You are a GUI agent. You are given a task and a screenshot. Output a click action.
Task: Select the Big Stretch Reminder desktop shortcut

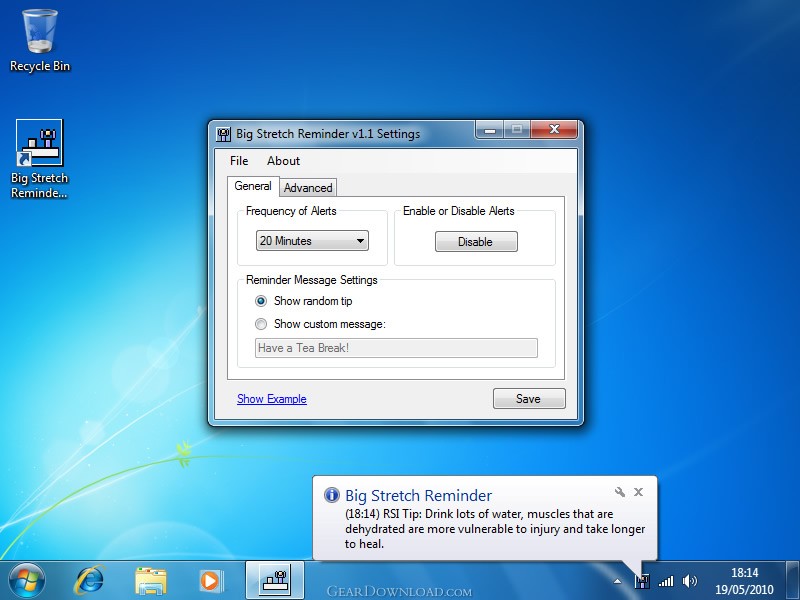pyautogui.click(x=40, y=159)
